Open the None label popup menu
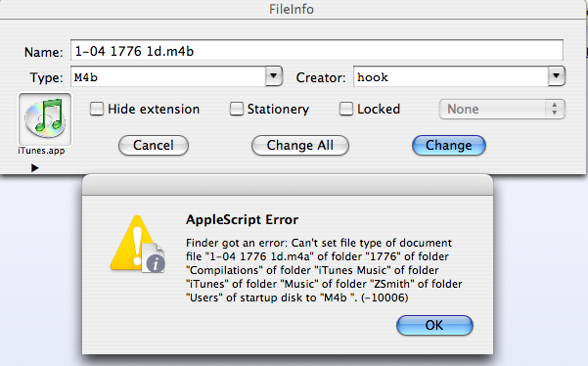The image size is (588, 366). [x=502, y=110]
